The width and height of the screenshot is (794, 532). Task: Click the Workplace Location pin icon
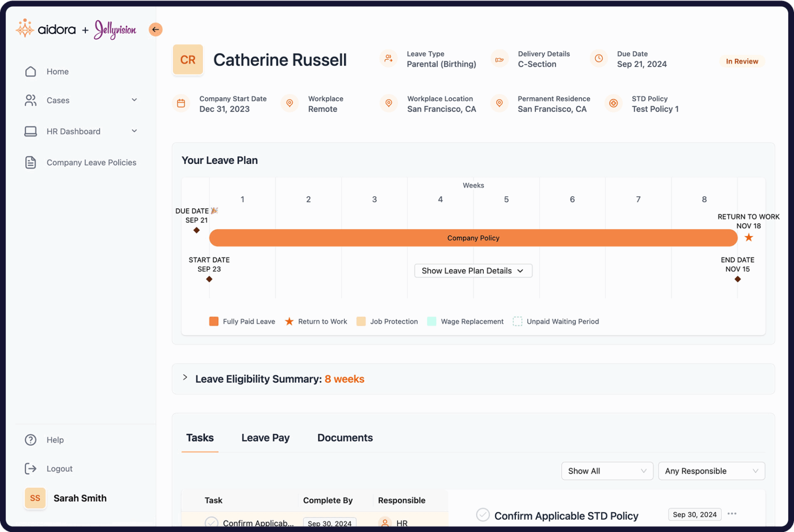click(x=389, y=103)
